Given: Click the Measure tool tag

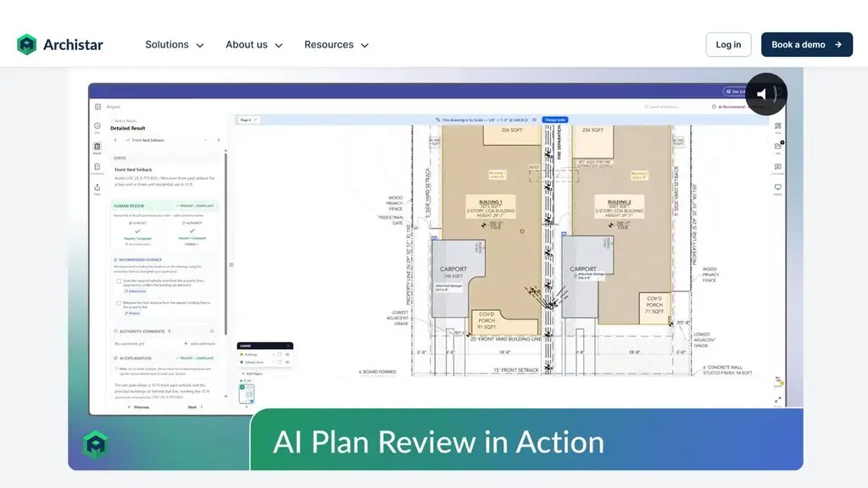Looking at the screenshot, I should click(x=132, y=313).
